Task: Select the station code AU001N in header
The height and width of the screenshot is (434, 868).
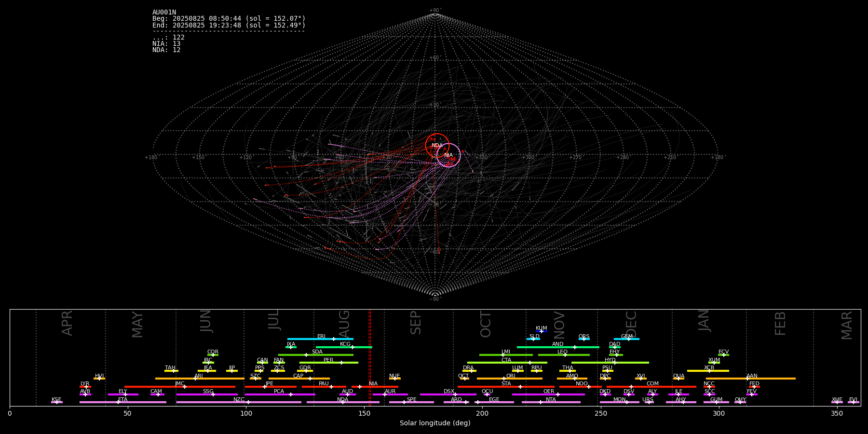Action: click(x=164, y=13)
